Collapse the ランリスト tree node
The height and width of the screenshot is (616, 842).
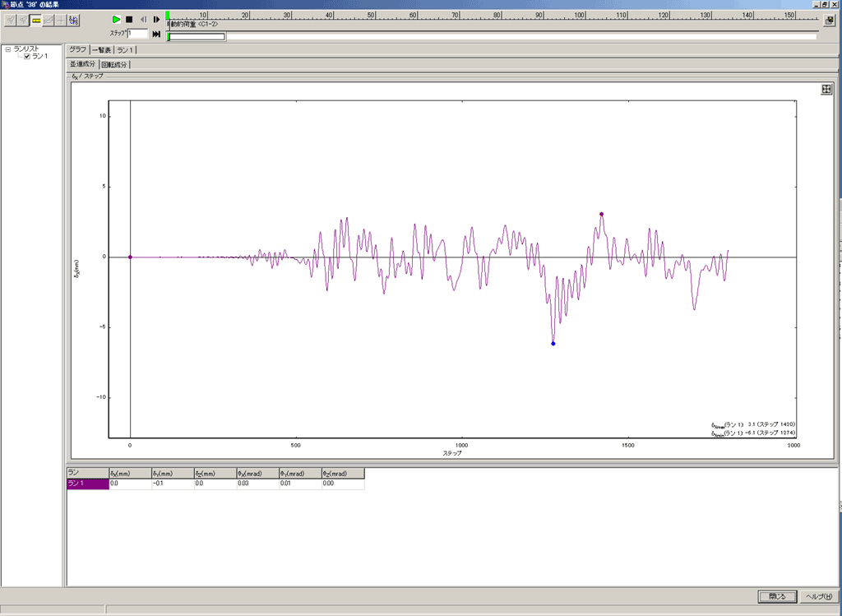(x=7, y=49)
